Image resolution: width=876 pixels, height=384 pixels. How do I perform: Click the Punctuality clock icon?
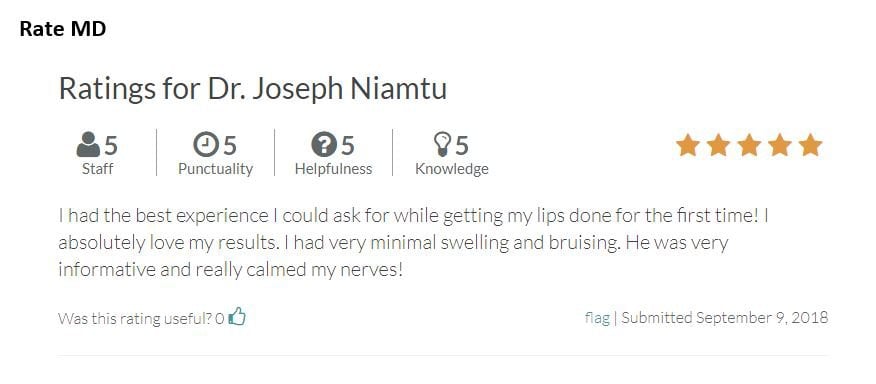coord(206,145)
